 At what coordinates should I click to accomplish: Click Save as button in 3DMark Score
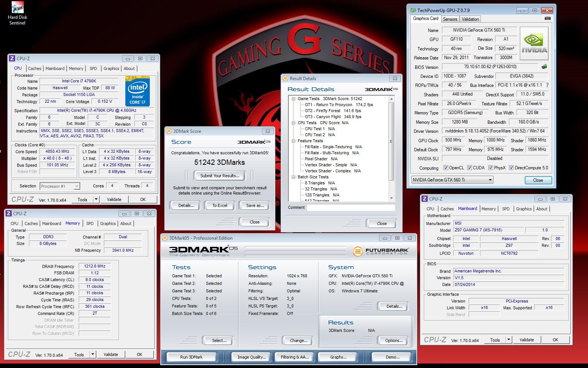255,205
